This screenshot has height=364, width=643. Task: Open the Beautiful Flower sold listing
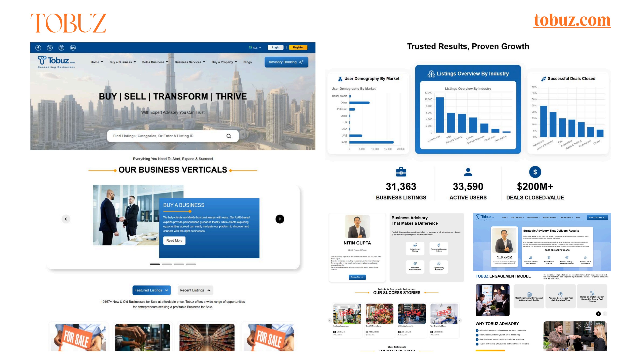coord(379,320)
